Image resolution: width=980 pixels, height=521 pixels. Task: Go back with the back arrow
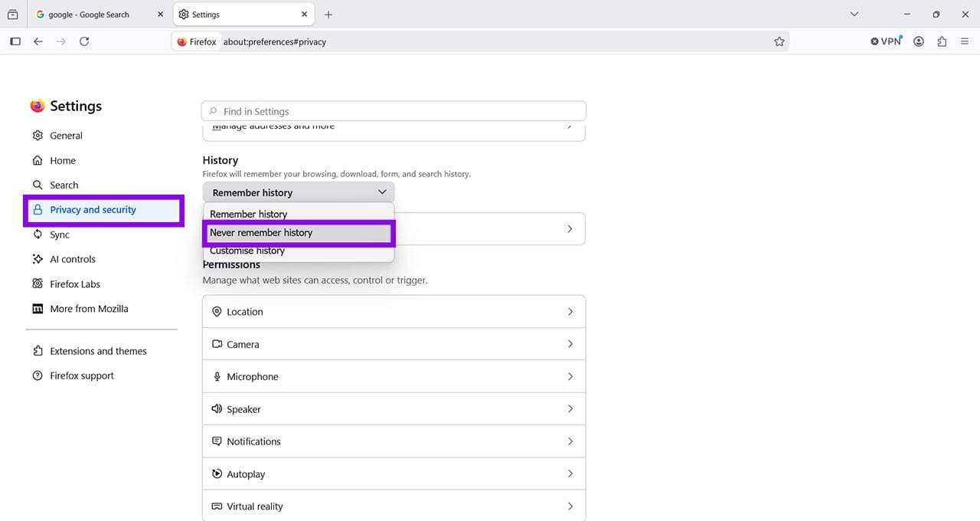(x=38, y=41)
